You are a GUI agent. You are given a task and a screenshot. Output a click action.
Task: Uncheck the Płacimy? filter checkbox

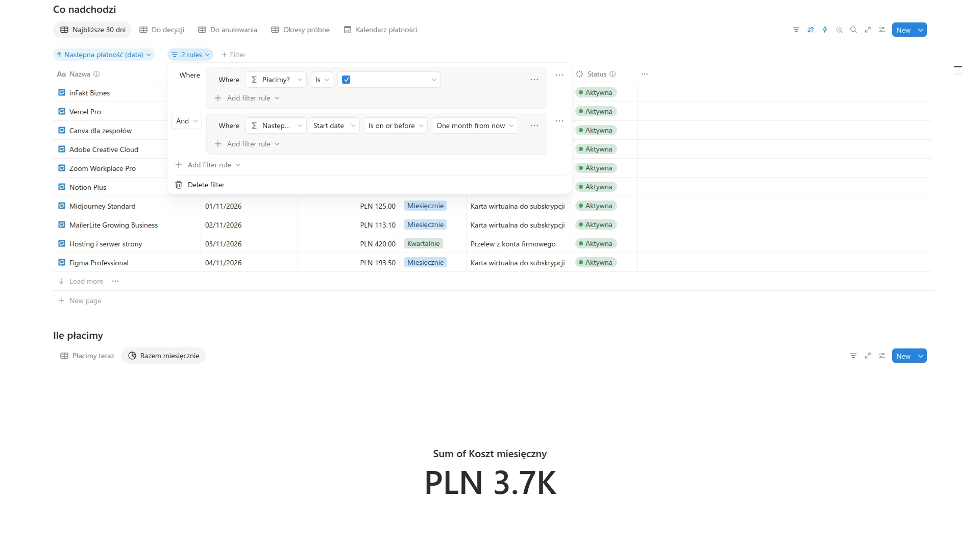click(x=346, y=80)
